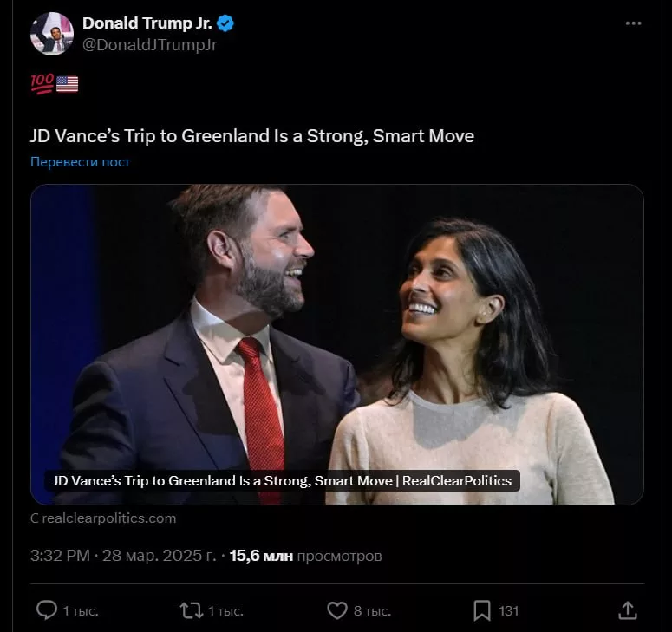Click the reply speech bubble icon
Screen dimensions: 672x632
pos(47,610)
